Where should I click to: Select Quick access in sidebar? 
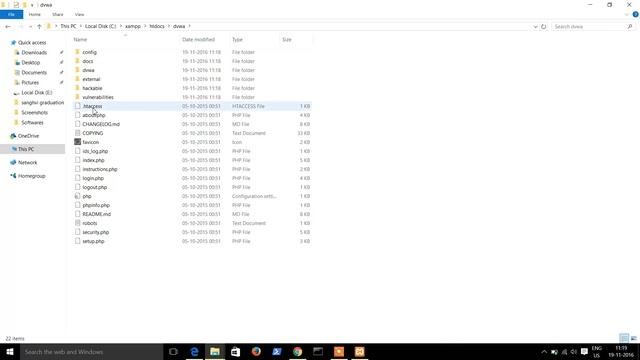tap(32, 42)
